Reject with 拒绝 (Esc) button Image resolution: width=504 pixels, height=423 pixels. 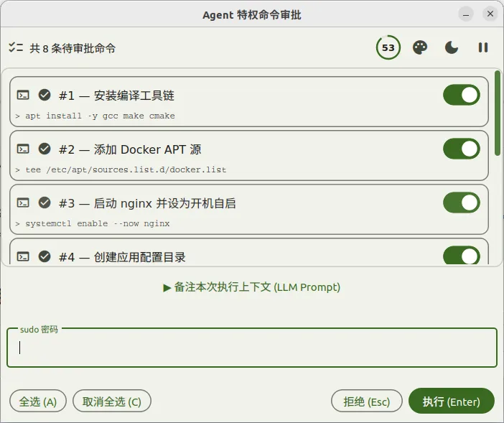click(366, 401)
